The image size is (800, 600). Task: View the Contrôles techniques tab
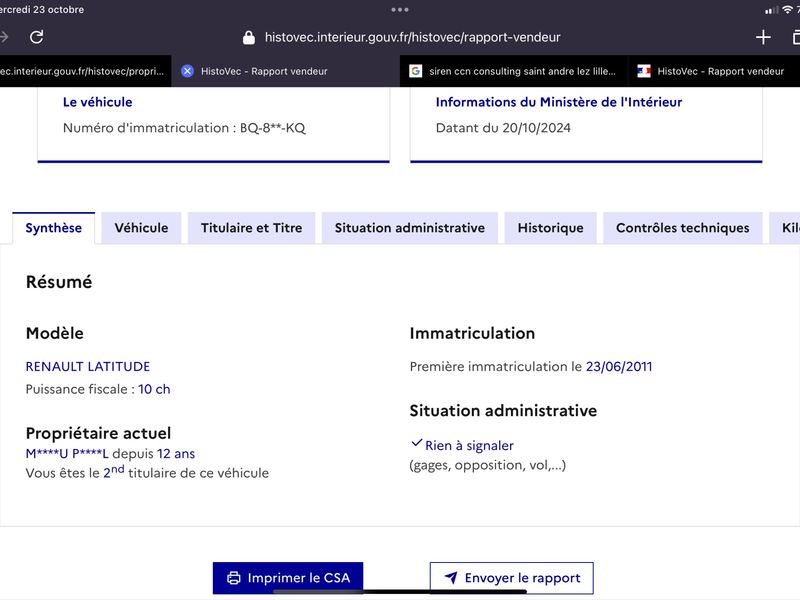(x=683, y=228)
